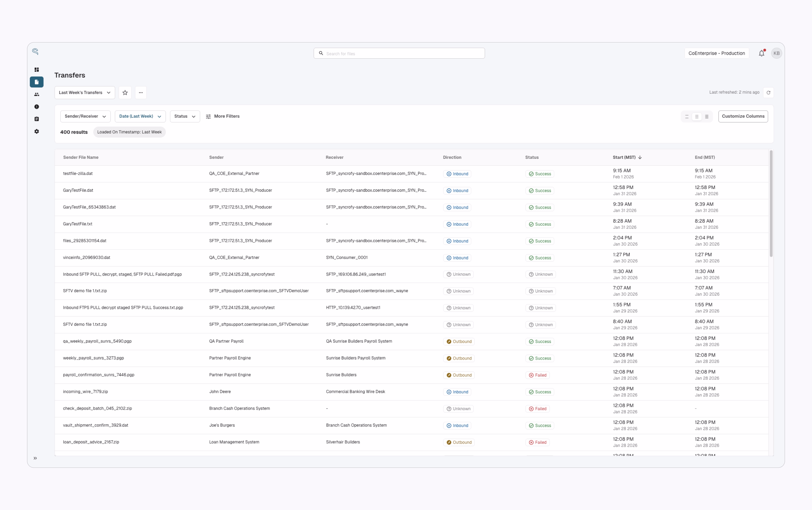
Task: Open Settings via the gear icon
Action: click(36, 131)
